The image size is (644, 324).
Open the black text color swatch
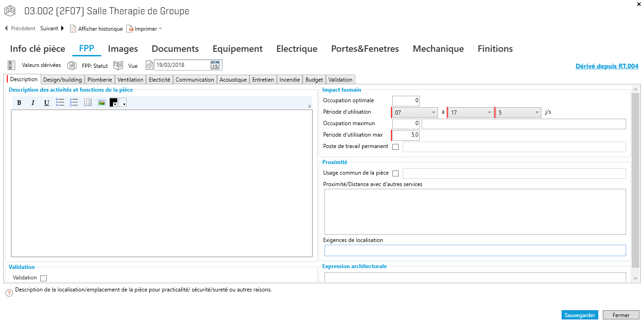point(114,103)
